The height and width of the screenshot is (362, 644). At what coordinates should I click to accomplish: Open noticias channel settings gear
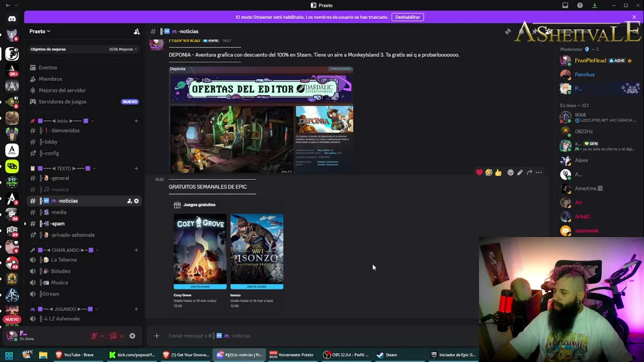point(136,201)
